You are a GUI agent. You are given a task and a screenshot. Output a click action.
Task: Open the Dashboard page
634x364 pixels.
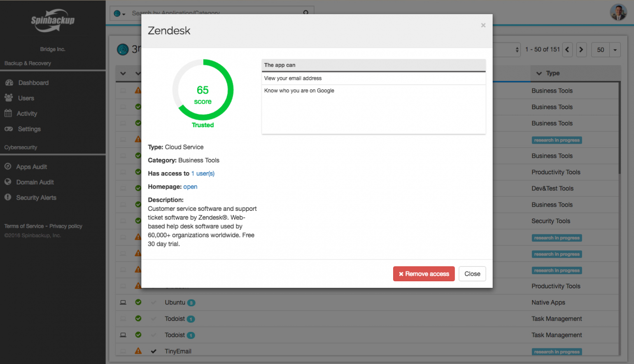[33, 83]
